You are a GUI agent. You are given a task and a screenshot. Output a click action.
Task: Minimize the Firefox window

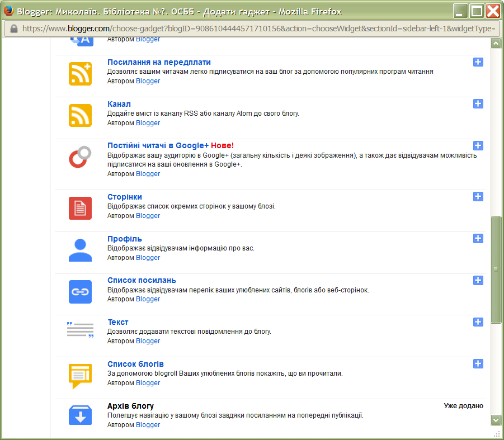tap(460, 11)
